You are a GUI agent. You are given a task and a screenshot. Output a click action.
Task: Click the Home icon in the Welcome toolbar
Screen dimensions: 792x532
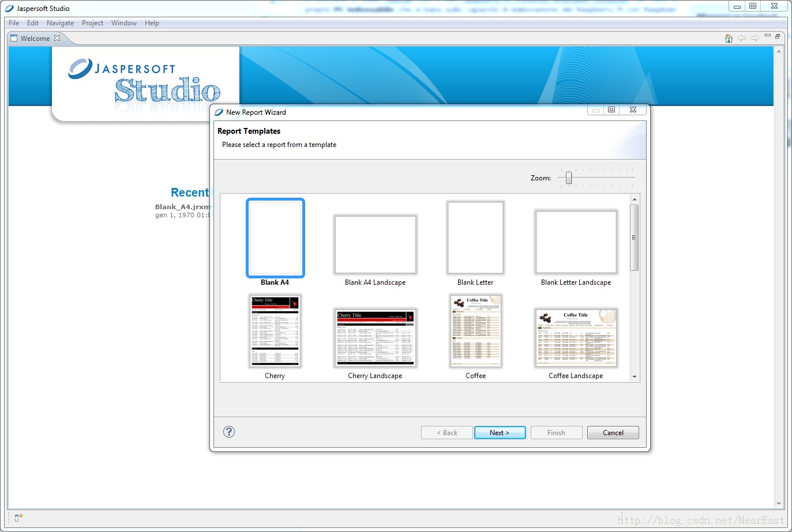pyautogui.click(x=728, y=37)
